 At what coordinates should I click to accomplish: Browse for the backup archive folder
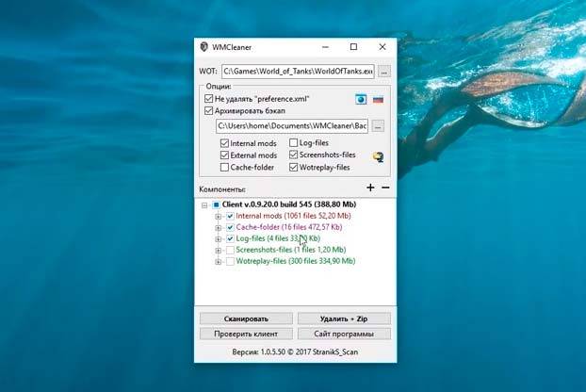[378, 125]
